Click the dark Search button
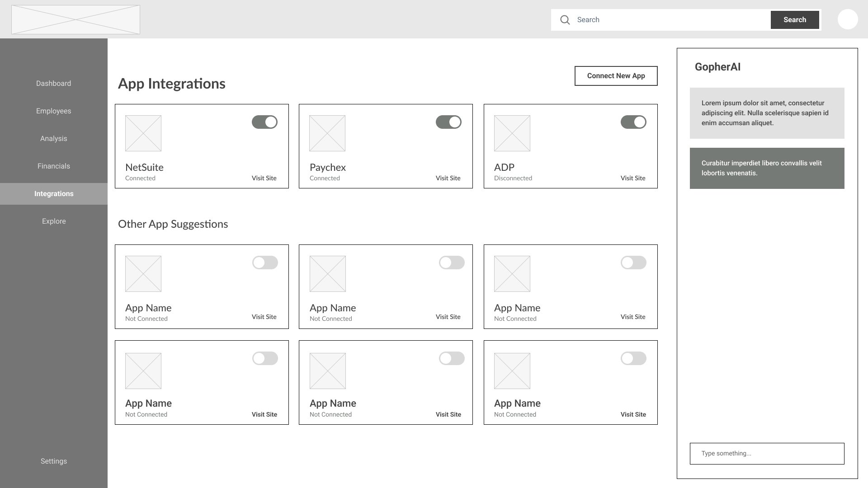Viewport: 868px width, 488px height. [x=795, y=20]
